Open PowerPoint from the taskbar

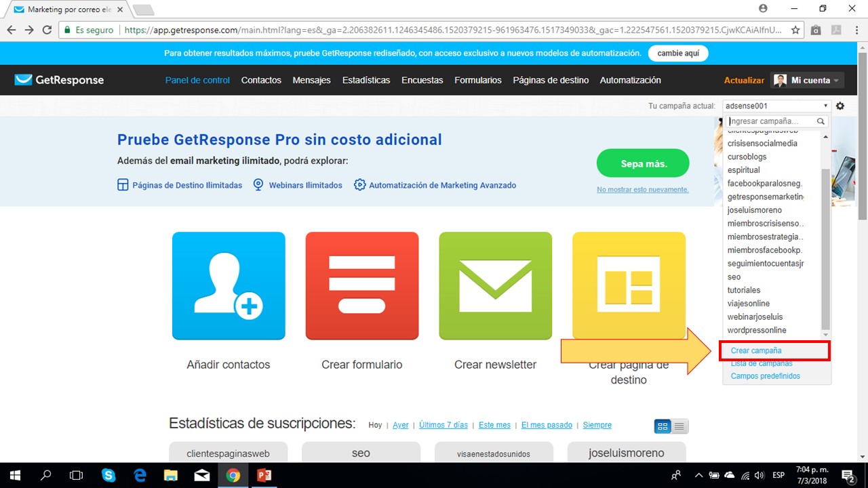click(x=264, y=475)
